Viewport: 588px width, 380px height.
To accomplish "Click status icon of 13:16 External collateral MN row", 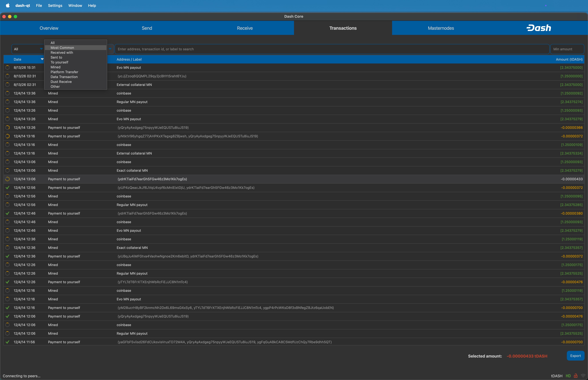I will click(x=8, y=153).
